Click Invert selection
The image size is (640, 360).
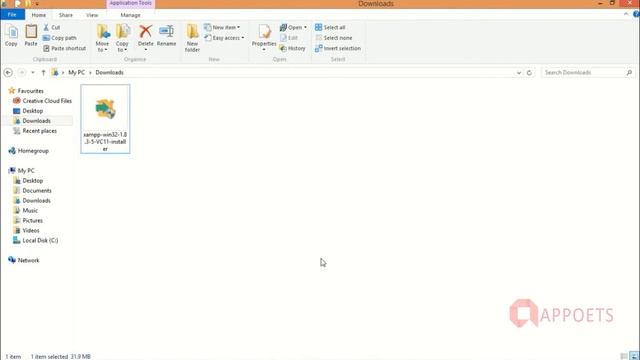338,48
